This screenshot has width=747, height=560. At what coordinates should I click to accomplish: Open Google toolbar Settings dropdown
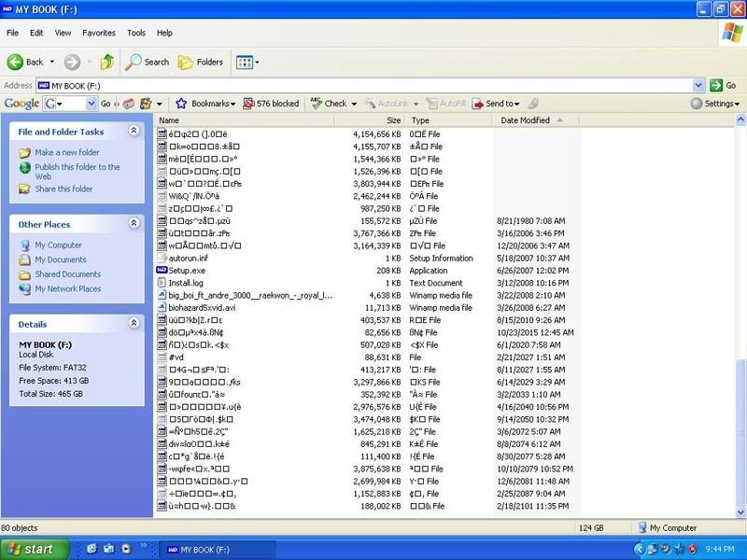point(715,104)
